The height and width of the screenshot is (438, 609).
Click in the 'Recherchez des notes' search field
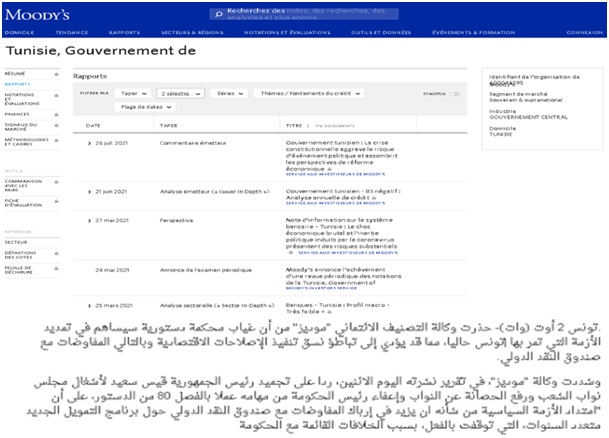[x=304, y=14]
